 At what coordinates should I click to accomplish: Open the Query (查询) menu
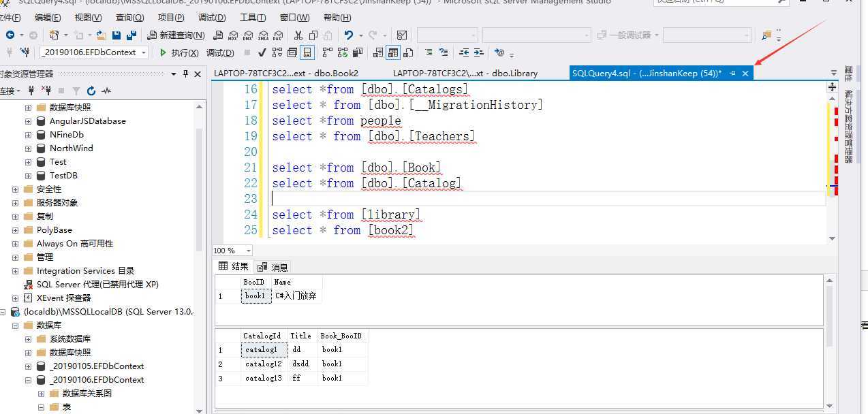click(x=129, y=17)
